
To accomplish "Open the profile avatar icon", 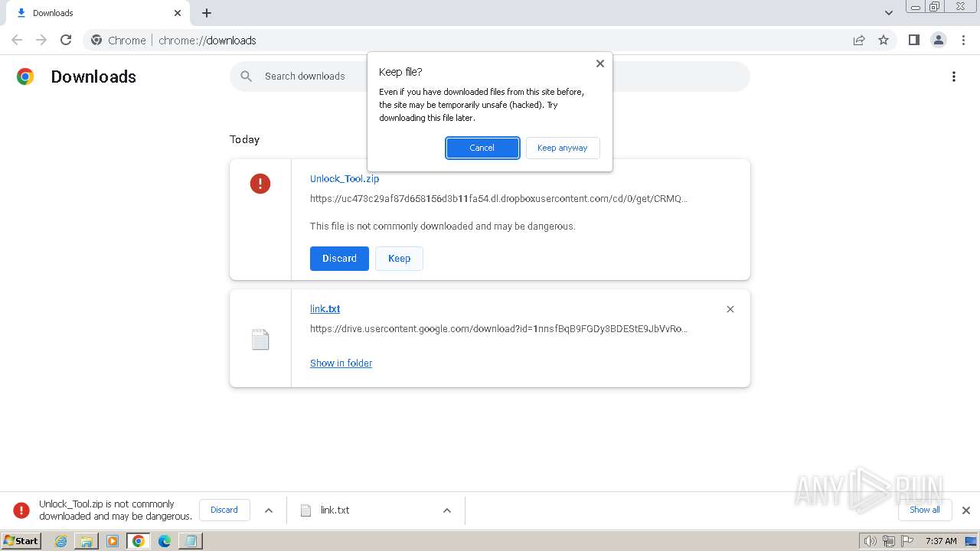I will [938, 40].
